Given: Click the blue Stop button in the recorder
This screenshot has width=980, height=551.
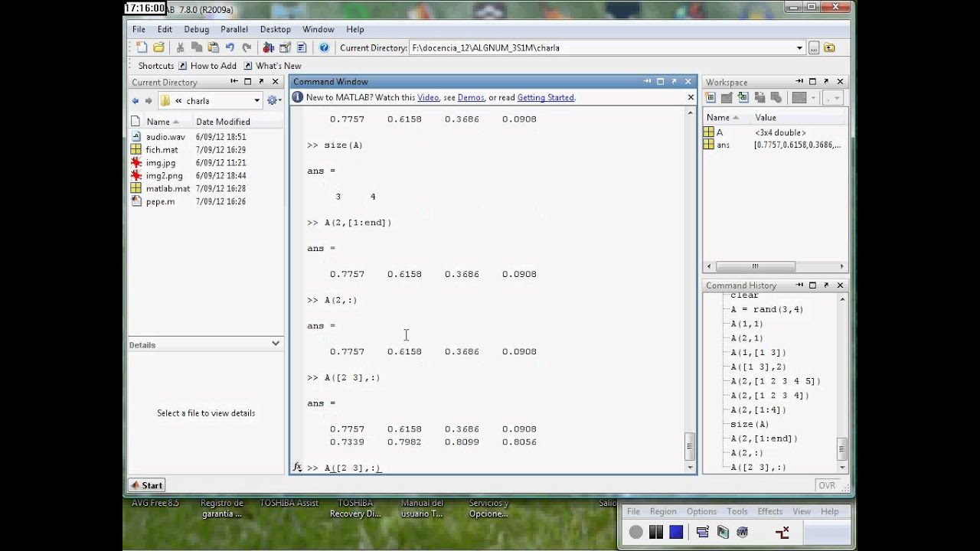Looking at the screenshot, I should pos(675,532).
